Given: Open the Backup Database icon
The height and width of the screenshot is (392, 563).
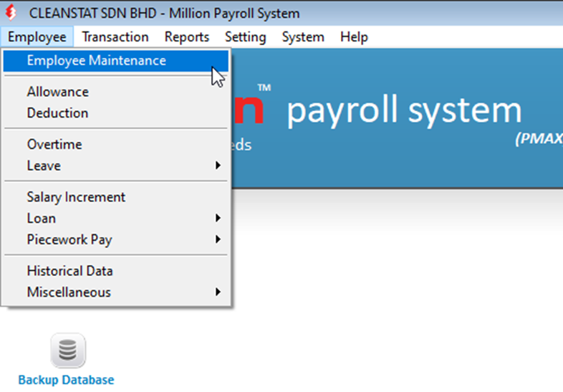Looking at the screenshot, I should [68, 350].
